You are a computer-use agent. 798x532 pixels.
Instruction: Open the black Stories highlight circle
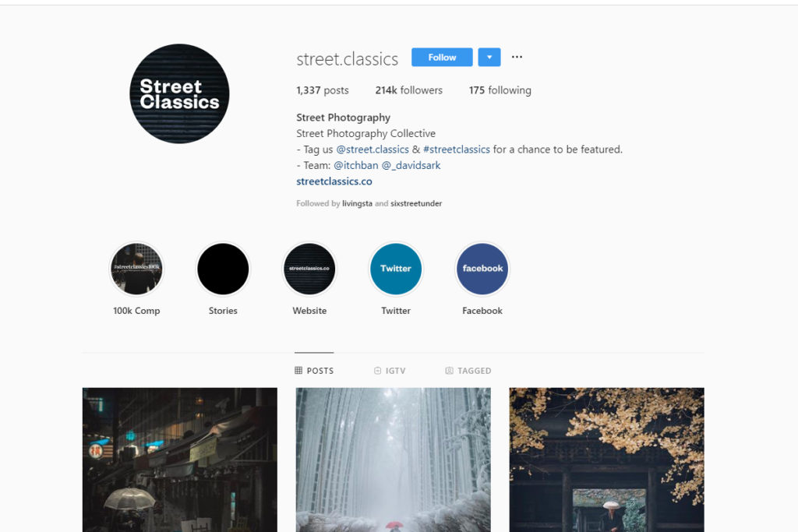223,269
